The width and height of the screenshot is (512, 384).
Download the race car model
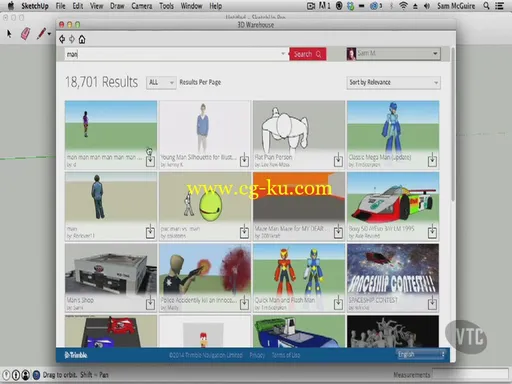click(432, 232)
